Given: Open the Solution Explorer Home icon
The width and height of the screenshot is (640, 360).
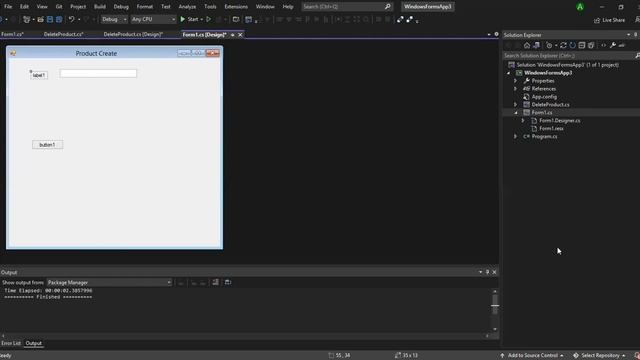Looking at the screenshot, I should [x=527, y=45].
